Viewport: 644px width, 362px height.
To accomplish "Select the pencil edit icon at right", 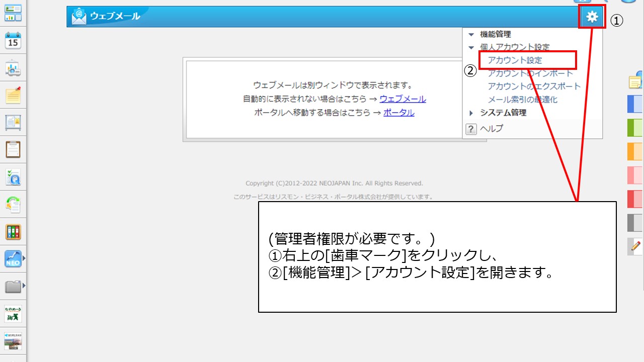I will click(x=635, y=247).
